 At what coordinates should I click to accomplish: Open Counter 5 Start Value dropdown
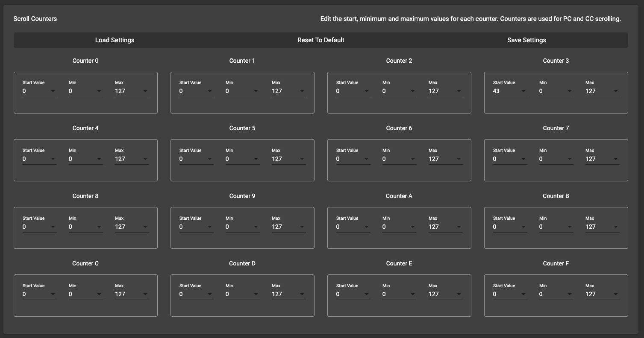pyautogui.click(x=196, y=159)
